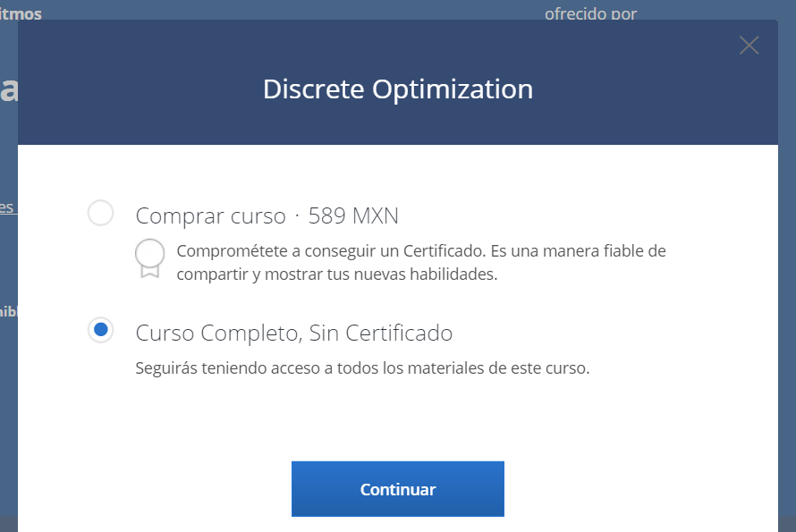Screen dimensions: 796x532
Task: Click the 'ofrecido por' text behind dialog
Action: click(590, 13)
